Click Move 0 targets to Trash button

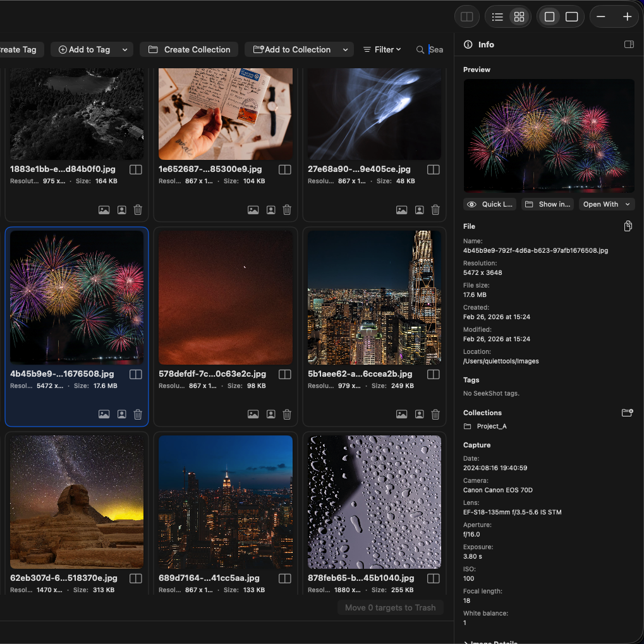(390, 607)
